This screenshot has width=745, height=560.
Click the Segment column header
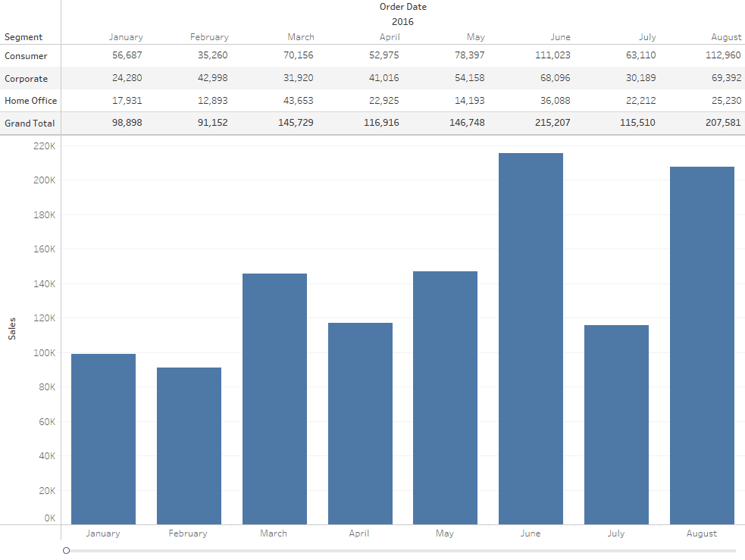[x=25, y=36]
